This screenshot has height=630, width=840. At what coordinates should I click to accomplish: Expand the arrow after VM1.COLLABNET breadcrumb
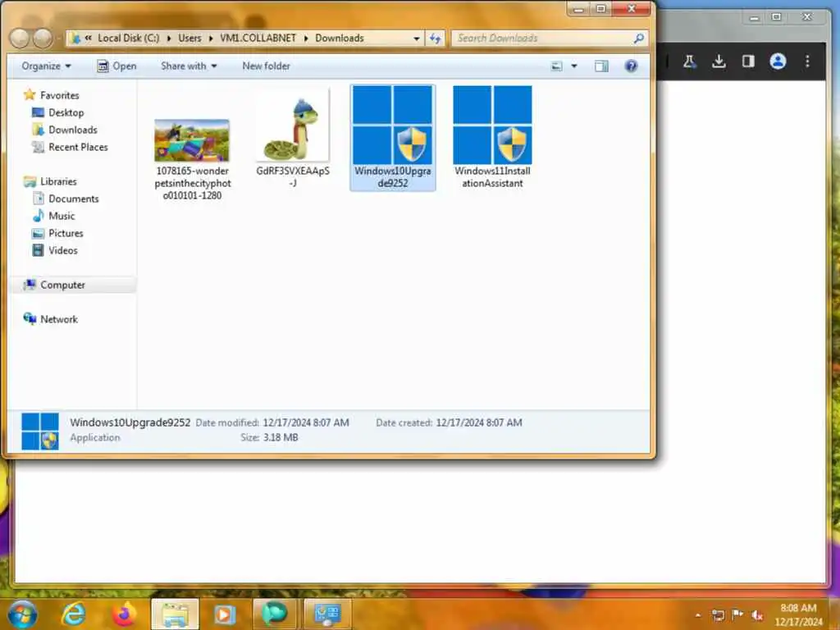point(306,39)
